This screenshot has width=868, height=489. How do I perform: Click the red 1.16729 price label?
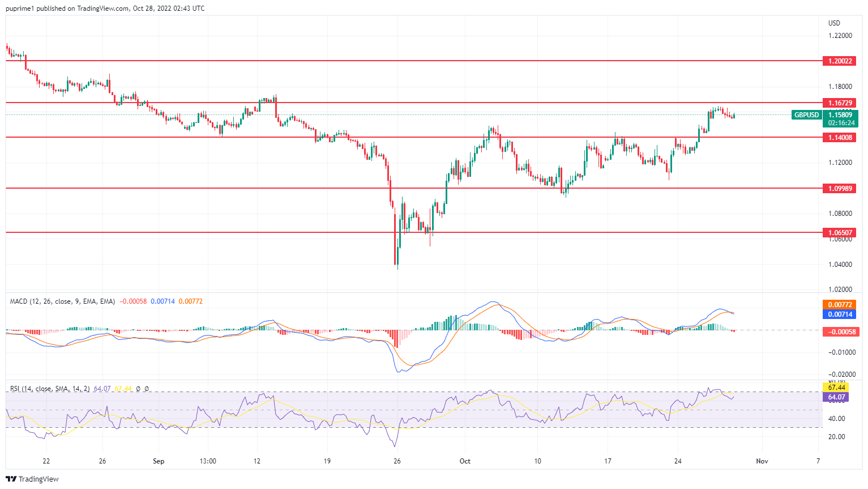point(840,103)
